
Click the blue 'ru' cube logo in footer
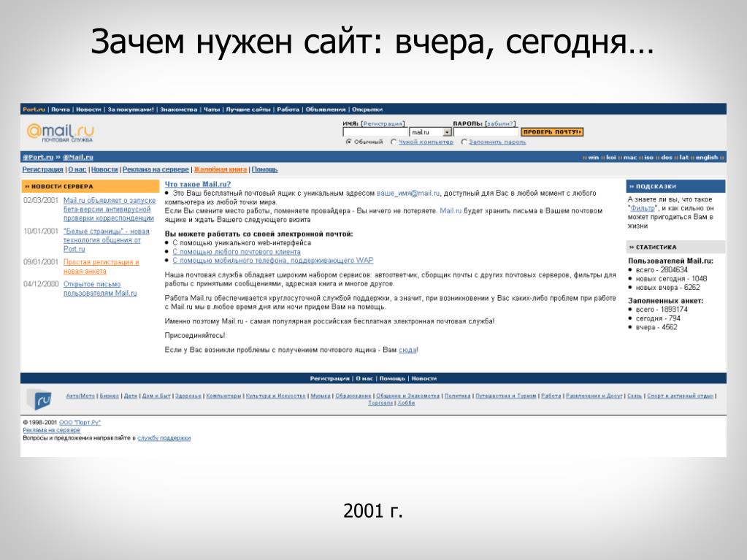(39, 399)
